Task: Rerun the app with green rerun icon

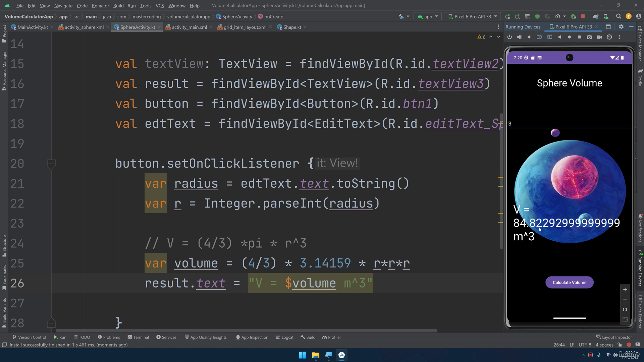Action: (x=507, y=16)
